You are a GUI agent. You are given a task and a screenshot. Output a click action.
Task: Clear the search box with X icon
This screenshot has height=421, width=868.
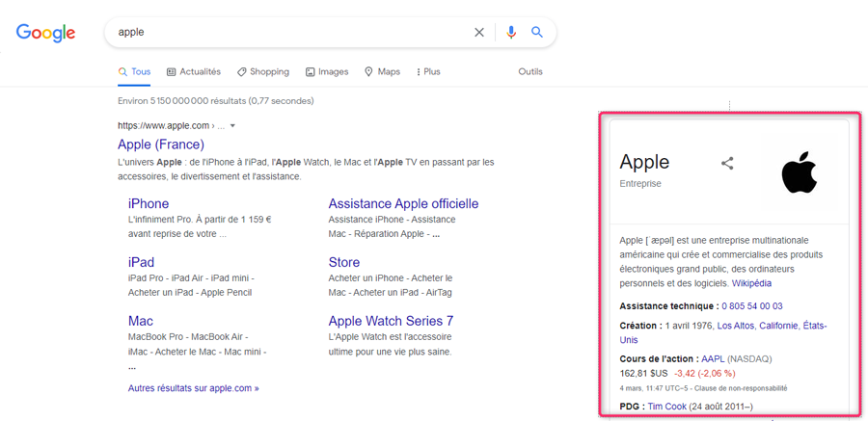coord(479,32)
